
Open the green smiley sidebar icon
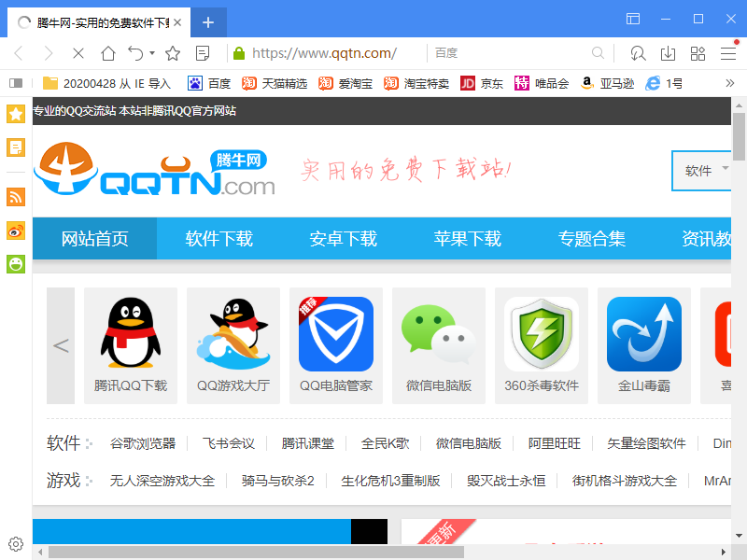pyautogui.click(x=16, y=264)
